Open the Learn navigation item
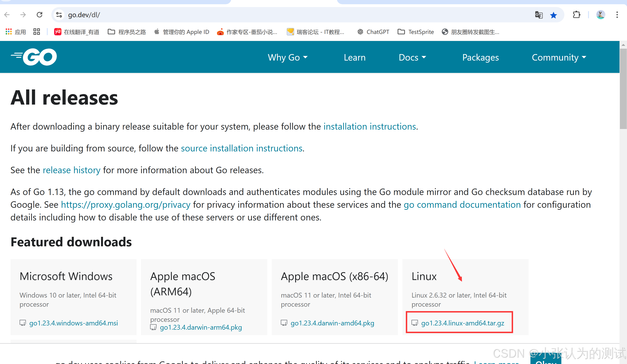The image size is (627, 364). click(x=354, y=57)
